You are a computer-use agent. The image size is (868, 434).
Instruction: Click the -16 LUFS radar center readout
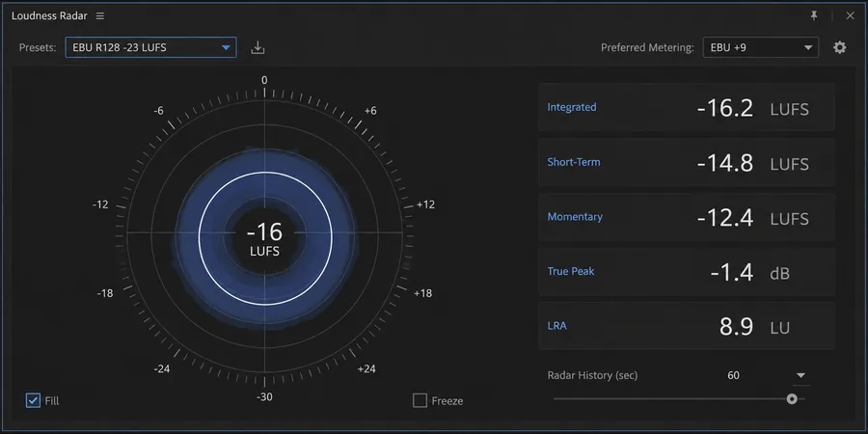pyautogui.click(x=264, y=239)
